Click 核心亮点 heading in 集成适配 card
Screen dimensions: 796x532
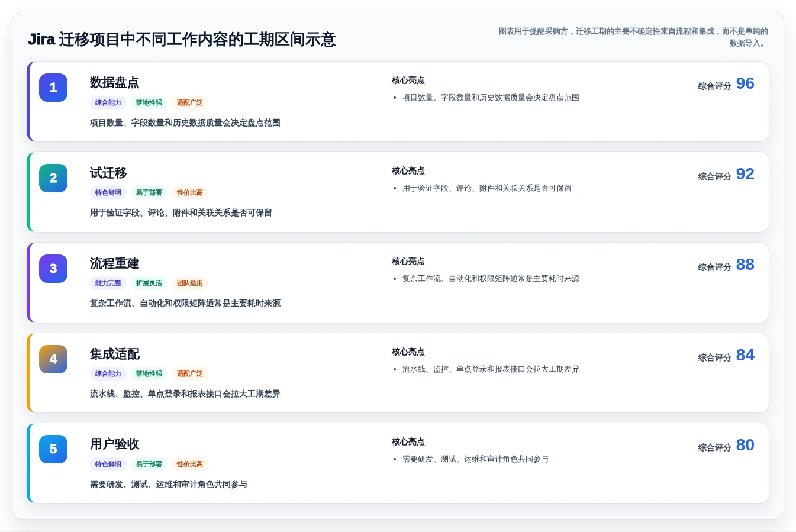(408, 352)
